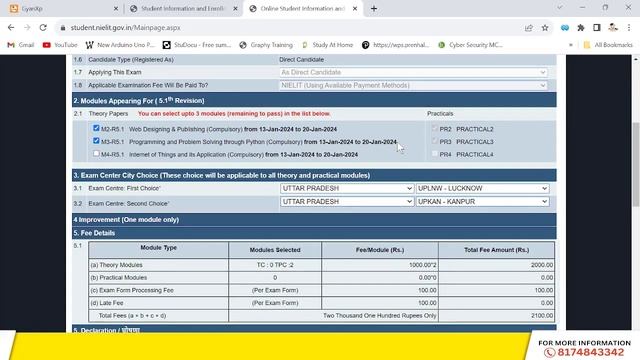Click the address bar URL field

tap(286, 28)
